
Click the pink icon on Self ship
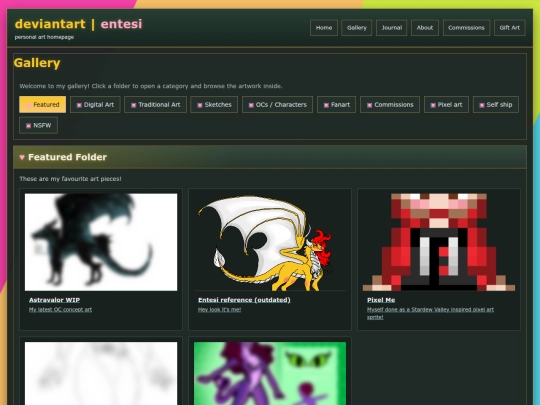pyautogui.click(x=482, y=105)
